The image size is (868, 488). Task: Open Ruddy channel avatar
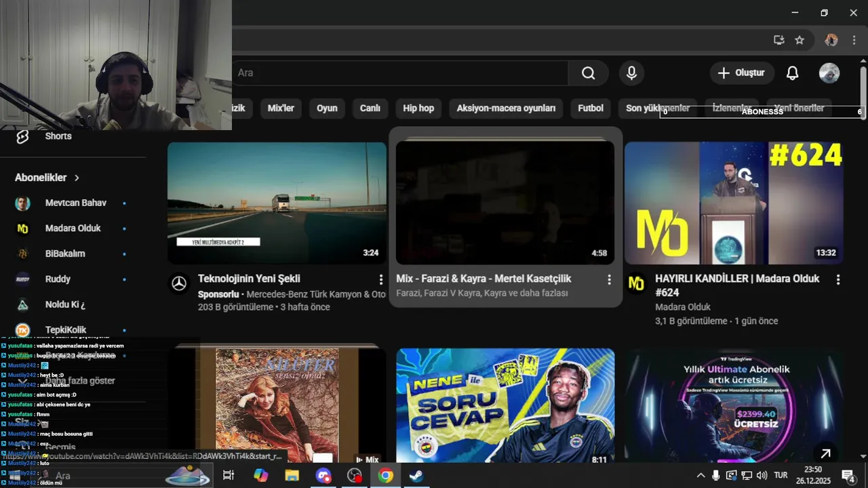(x=23, y=279)
